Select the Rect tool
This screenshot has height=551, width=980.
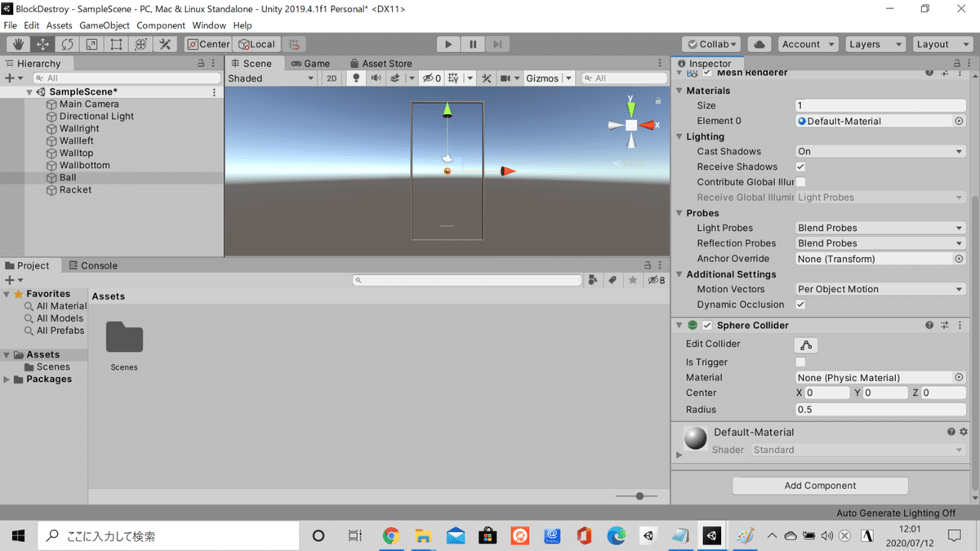116,44
